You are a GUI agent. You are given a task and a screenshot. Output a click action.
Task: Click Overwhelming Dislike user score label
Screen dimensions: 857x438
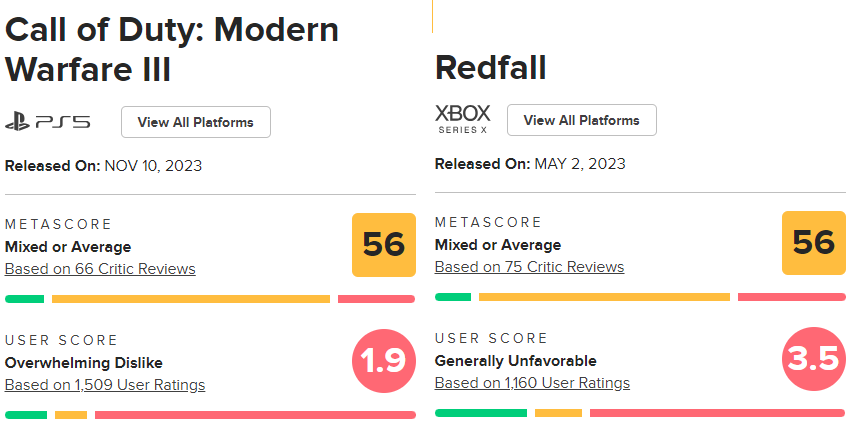click(83, 363)
